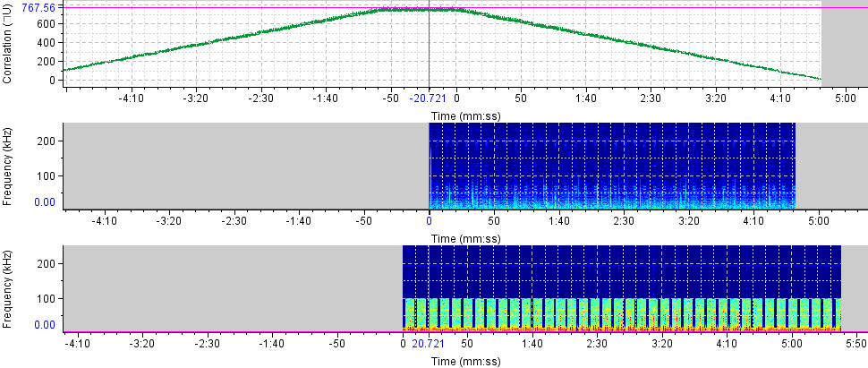Viewport: 868px width, 368px height.
Task: Click the blue 20.721 time marker under the bottom spectrogram
Action: click(427, 343)
